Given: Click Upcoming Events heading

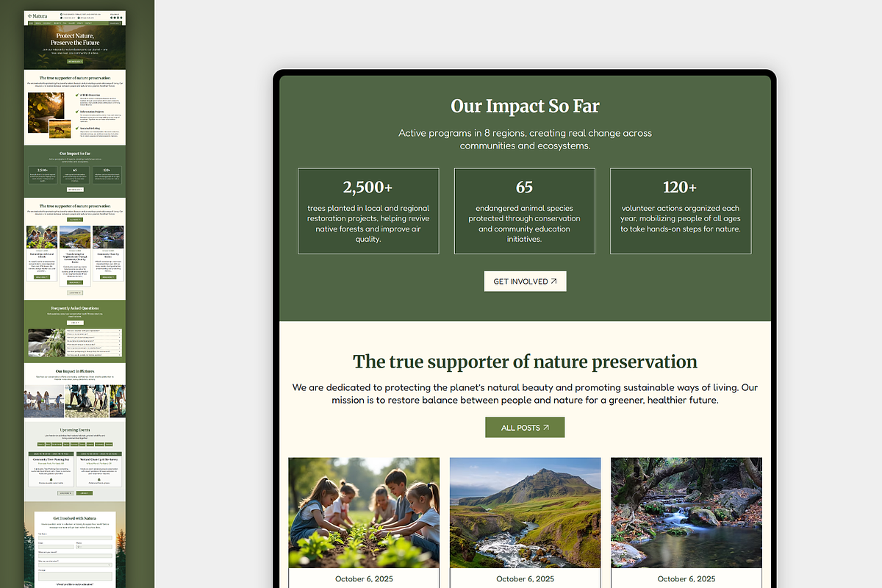Looking at the screenshot, I should point(75,430).
